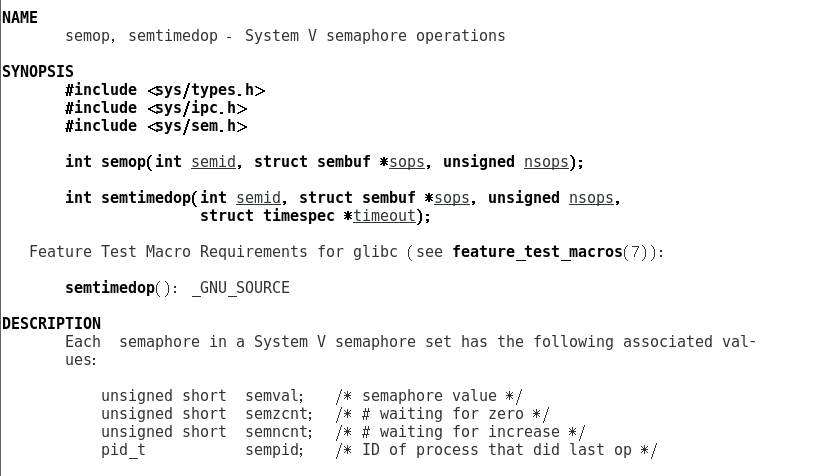Click the DESCRIPTION section heading

tap(51, 324)
